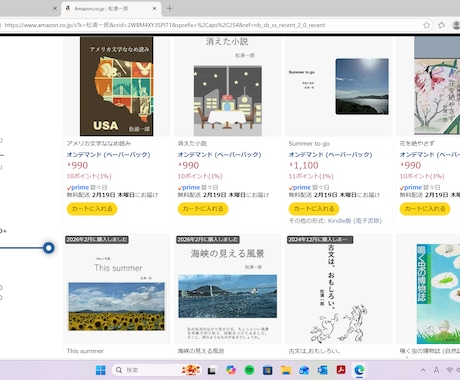The width and height of the screenshot is (460, 380).
Task: Open Microsoft Store from the taskbar
Action: (x=267, y=370)
